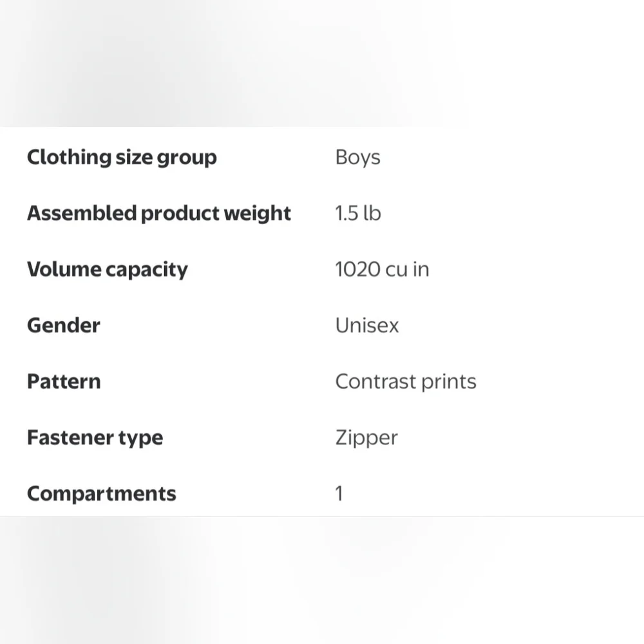
Task: Select the 'Zipper' fastener value
Action: click(366, 438)
